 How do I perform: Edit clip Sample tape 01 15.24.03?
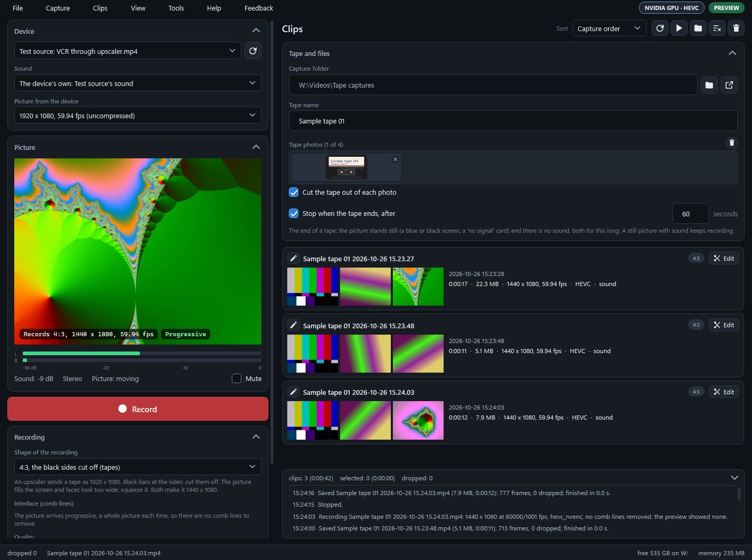(723, 392)
